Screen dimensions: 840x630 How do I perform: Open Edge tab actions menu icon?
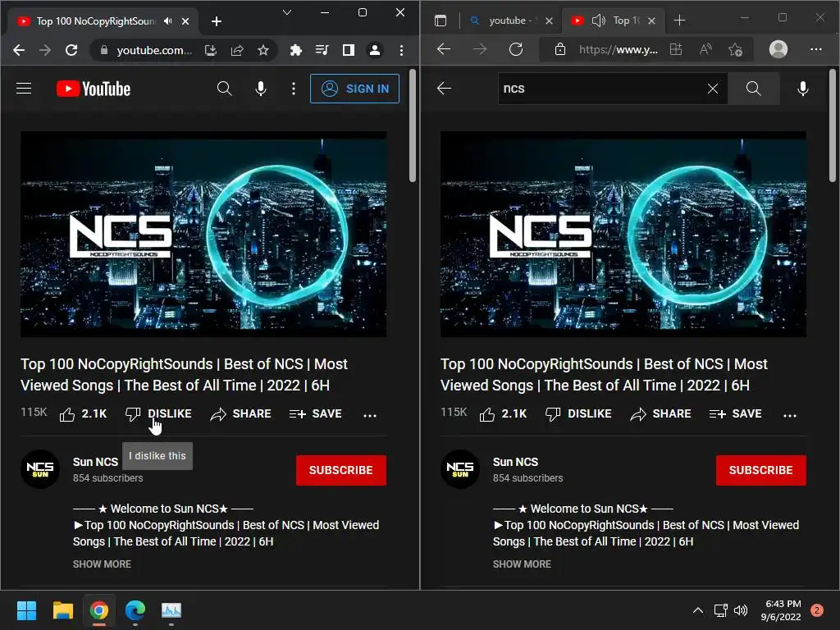(441, 21)
